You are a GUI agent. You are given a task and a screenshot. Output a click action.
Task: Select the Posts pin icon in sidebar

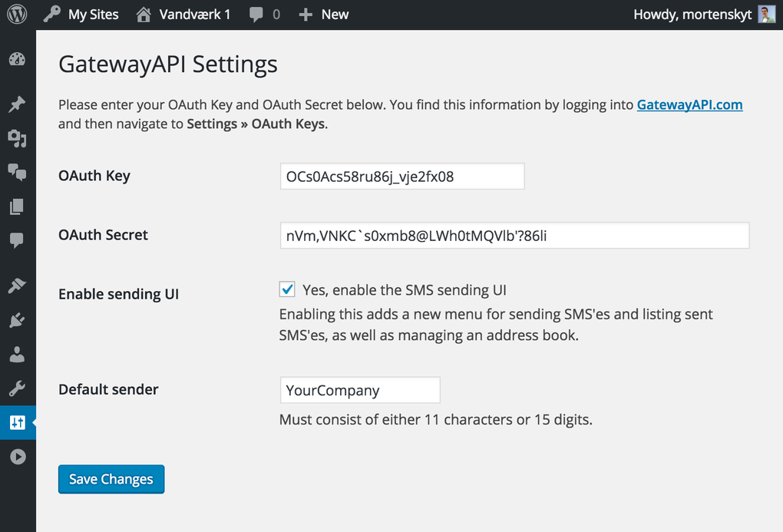click(17, 104)
